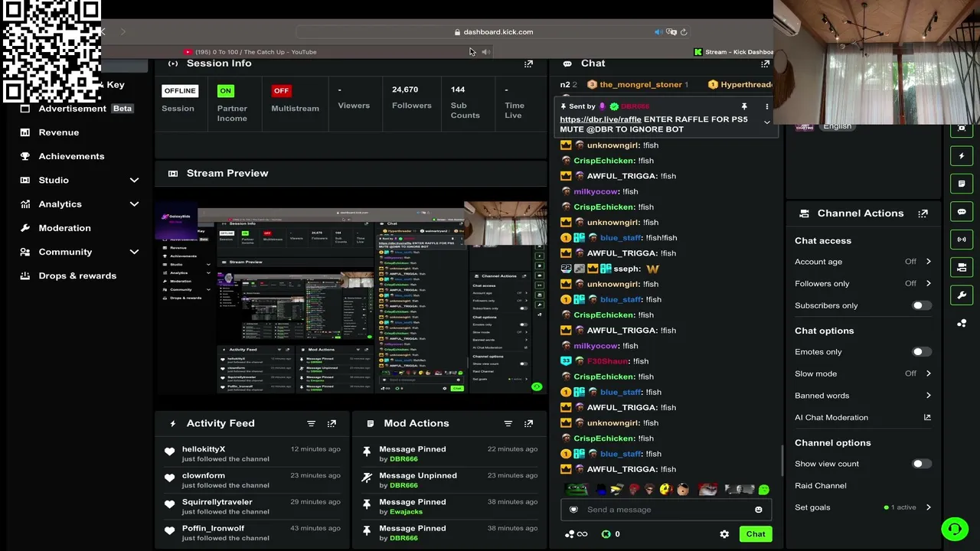Click in the Send a message field
Image resolution: width=980 pixels, height=551 pixels.
665,510
